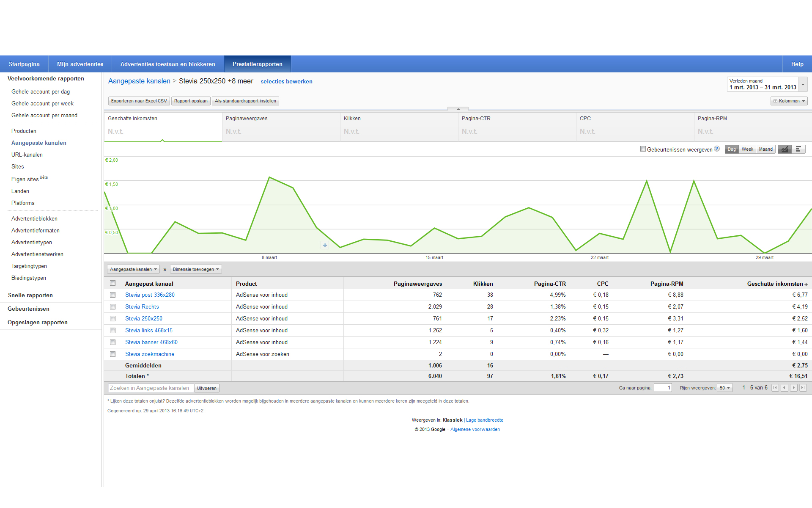
Task: Open the Aangepaste kanalen dimension dropdown
Action: click(133, 269)
